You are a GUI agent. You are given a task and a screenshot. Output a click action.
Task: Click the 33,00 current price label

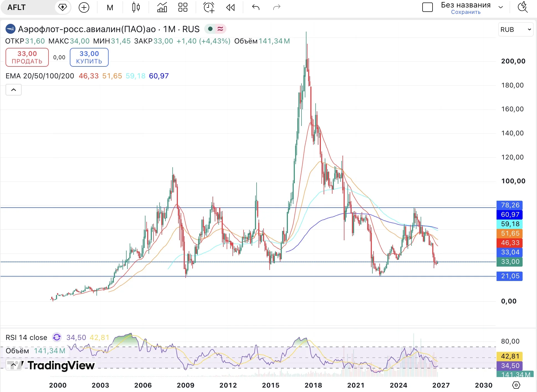pos(510,262)
